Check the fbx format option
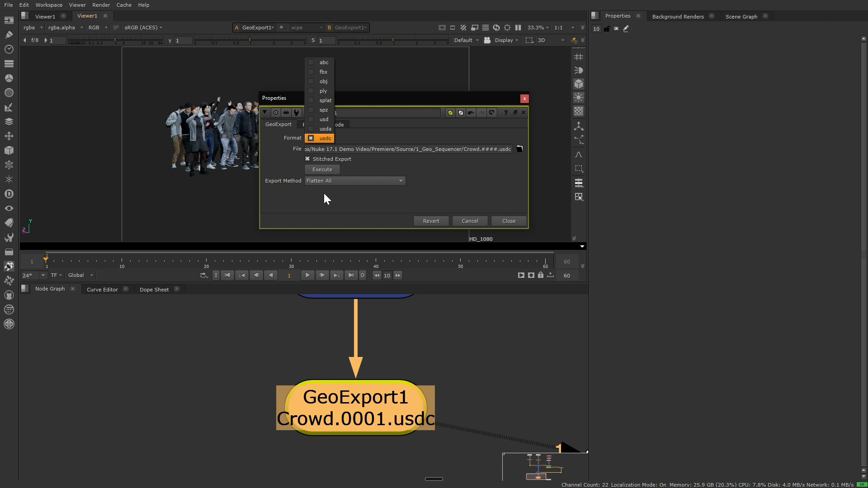Image resolution: width=868 pixels, height=488 pixels. [x=319, y=72]
